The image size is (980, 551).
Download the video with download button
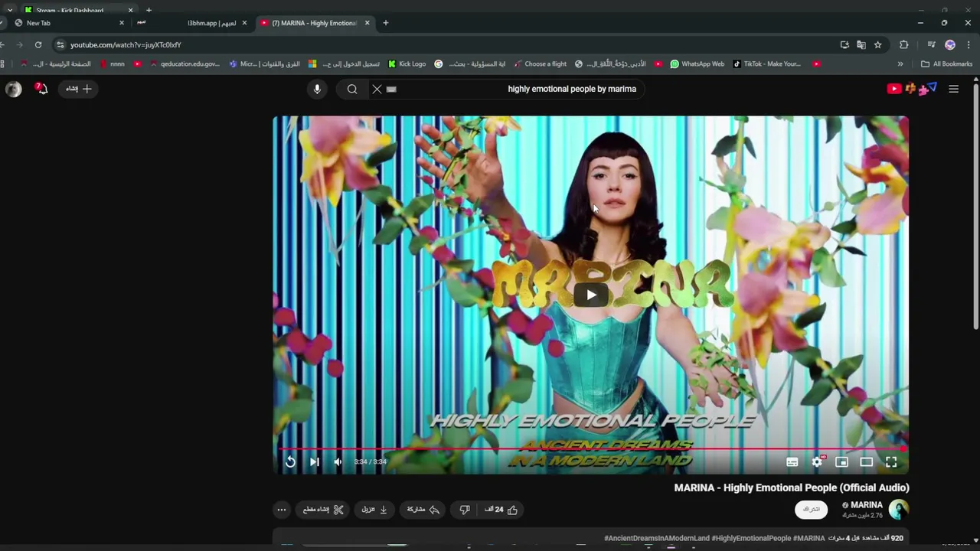374,510
